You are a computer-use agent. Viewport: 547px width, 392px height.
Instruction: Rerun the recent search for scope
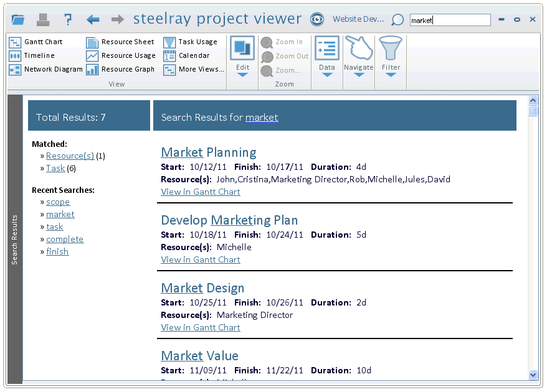(58, 202)
